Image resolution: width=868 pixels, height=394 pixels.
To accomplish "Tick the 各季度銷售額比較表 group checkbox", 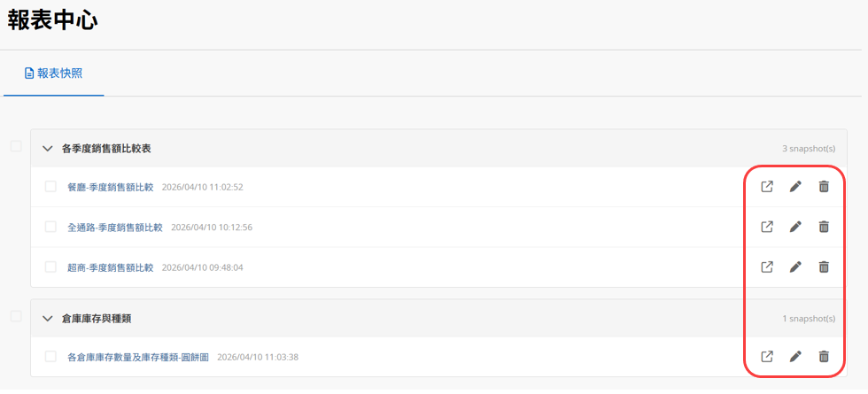I will tap(16, 146).
